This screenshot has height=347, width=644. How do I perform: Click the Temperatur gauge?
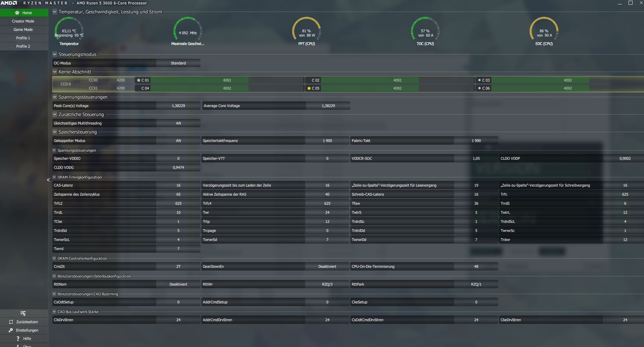[69, 31]
